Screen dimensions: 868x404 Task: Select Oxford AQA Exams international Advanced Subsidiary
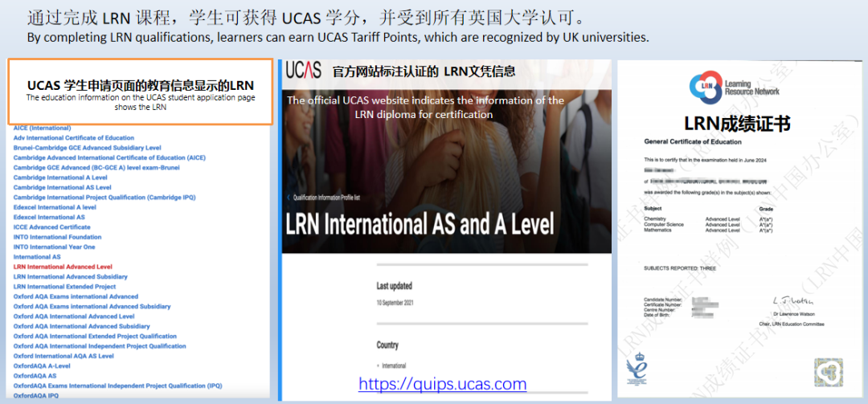point(92,307)
